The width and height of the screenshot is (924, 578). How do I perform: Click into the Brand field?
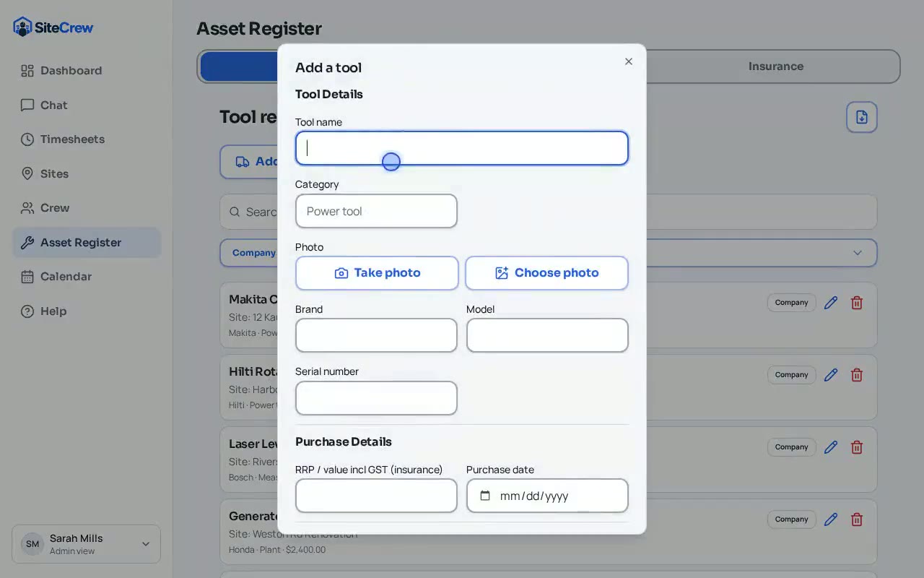[x=376, y=335]
